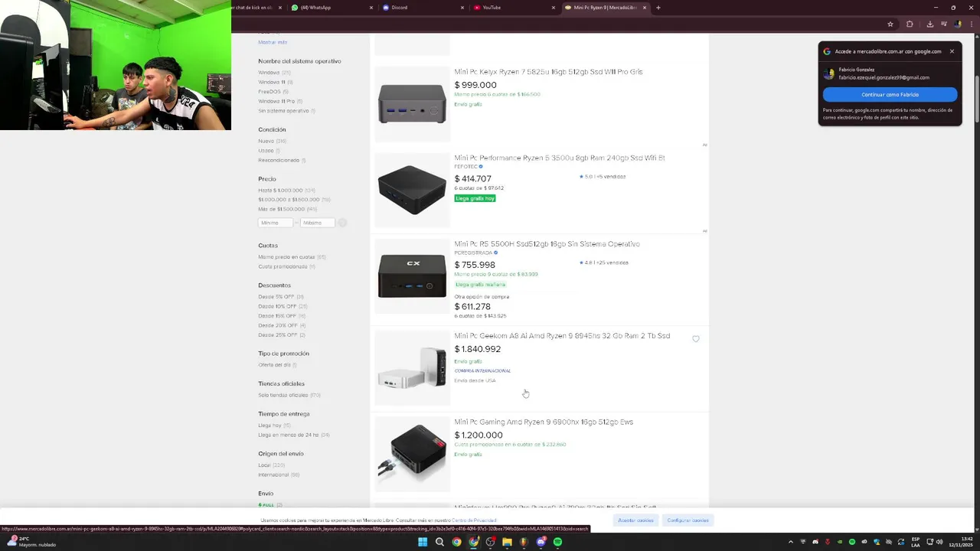Open Mini Pc Gaming Ryzen 9 6900hx title
The image size is (980, 551).
coord(544,422)
